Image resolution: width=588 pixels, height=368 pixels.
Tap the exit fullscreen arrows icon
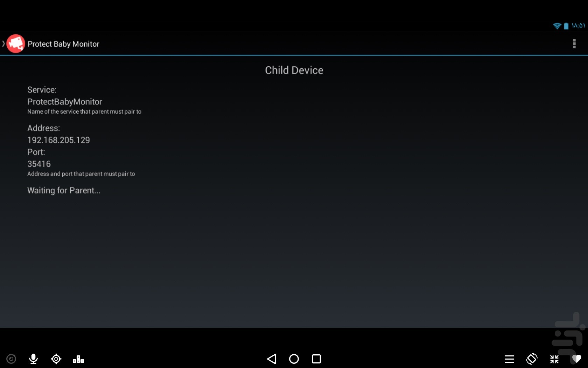click(554, 359)
